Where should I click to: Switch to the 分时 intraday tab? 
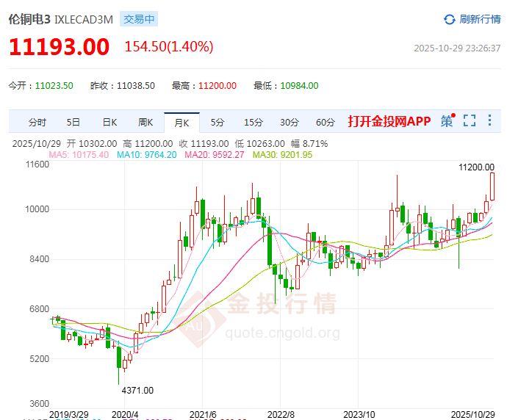pyautogui.click(x=37, y=123)
